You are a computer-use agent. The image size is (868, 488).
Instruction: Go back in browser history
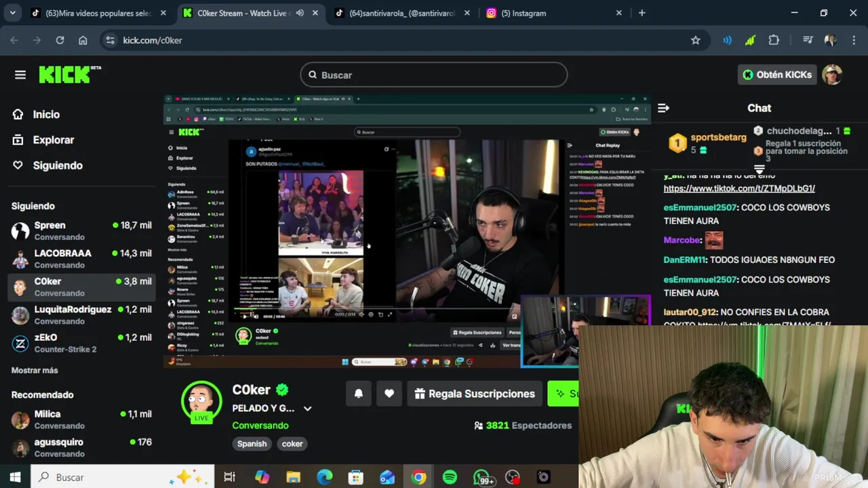click(x=14, y=40)
